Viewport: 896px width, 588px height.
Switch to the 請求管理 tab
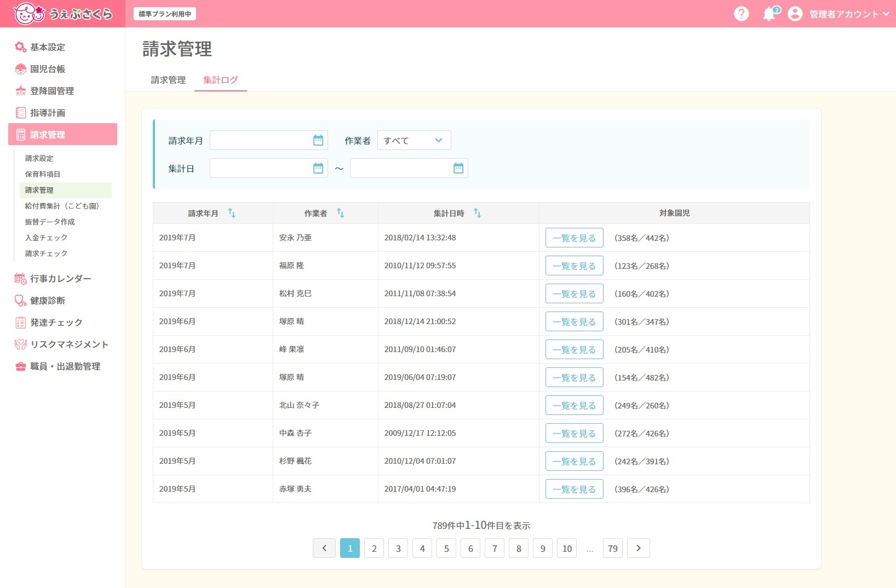click(x=168, y=80)
